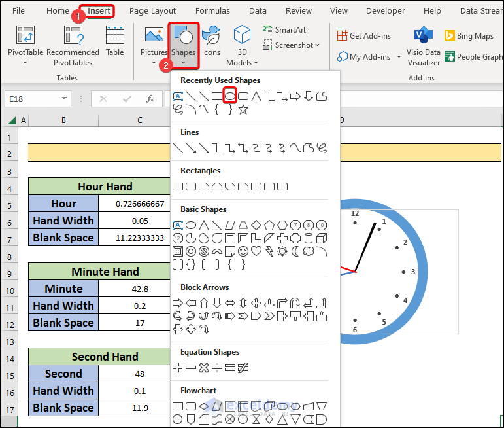
Task: Open Bing Maps add-in
Action: tap(469, 36)
